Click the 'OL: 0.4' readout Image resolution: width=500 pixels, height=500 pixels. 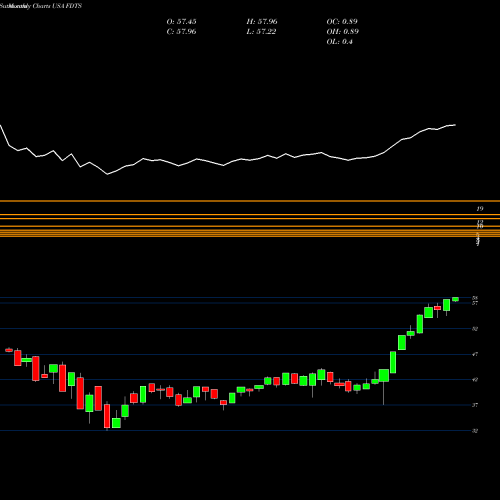[339, 42]
